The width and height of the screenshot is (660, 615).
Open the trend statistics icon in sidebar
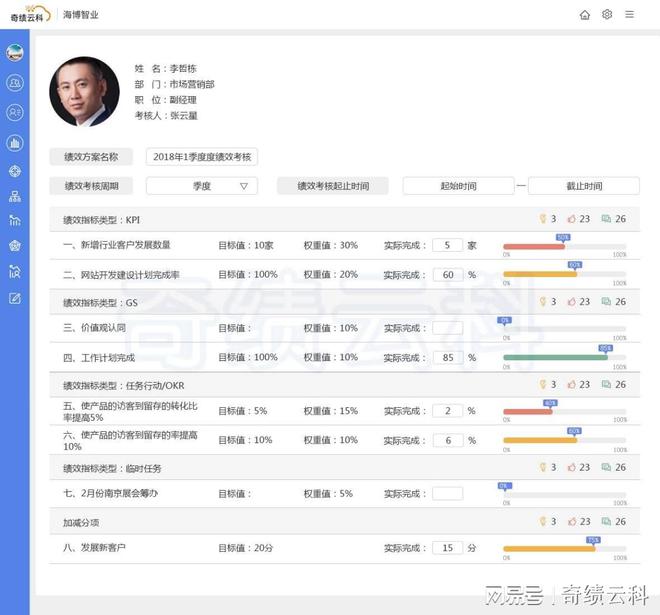15,220
